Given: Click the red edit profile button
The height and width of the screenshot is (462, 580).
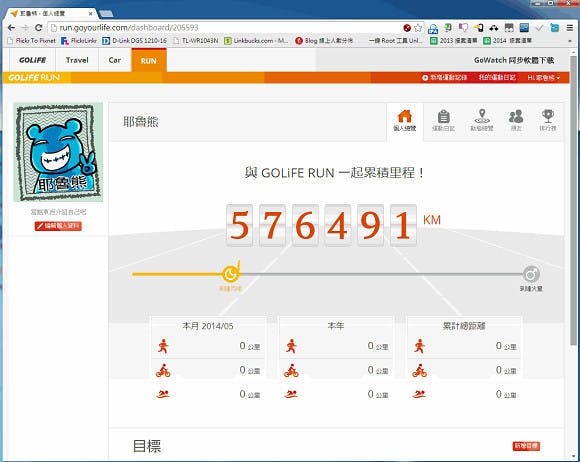Looking at the screenshot, I should pyautogui.click(x=58, y=226).
